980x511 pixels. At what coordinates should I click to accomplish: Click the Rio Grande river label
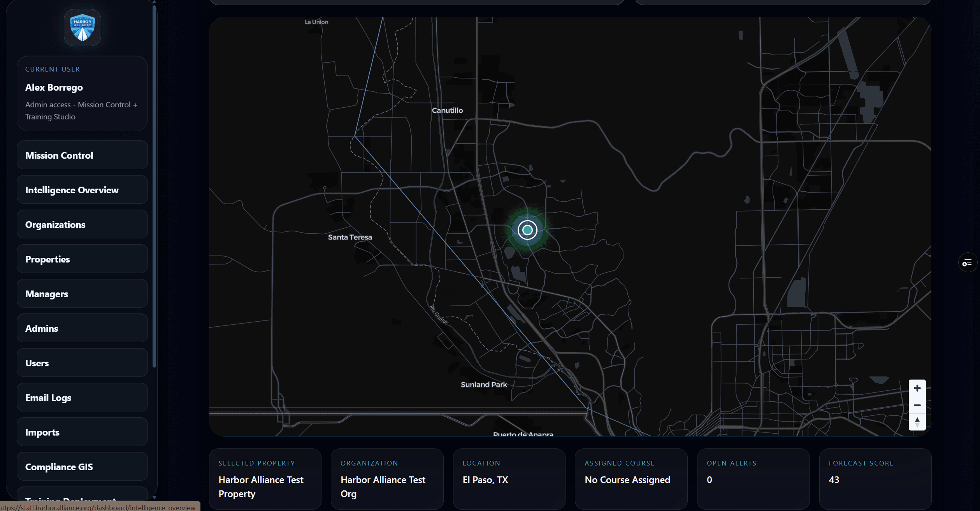[x=439, y=315]
